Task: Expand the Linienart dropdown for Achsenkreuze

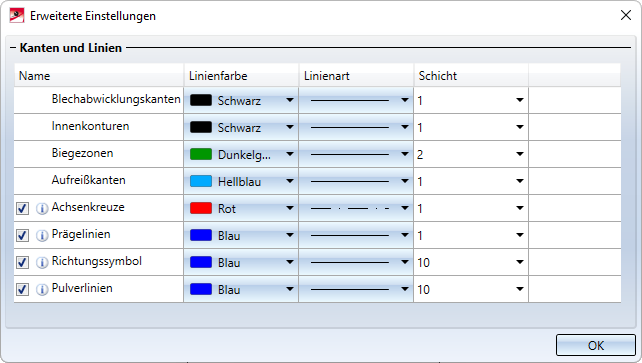Action: [356, 208]
